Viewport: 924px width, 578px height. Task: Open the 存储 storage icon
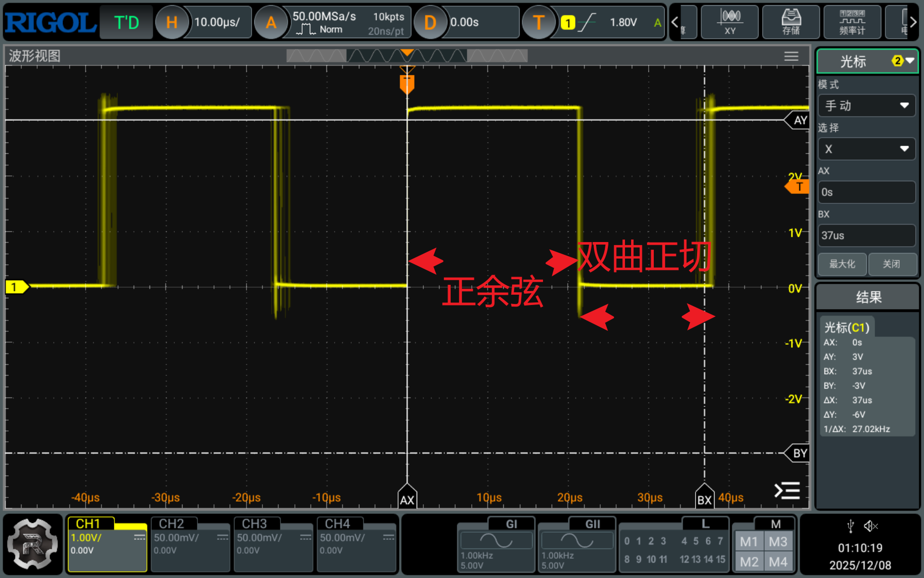(790, 22)
